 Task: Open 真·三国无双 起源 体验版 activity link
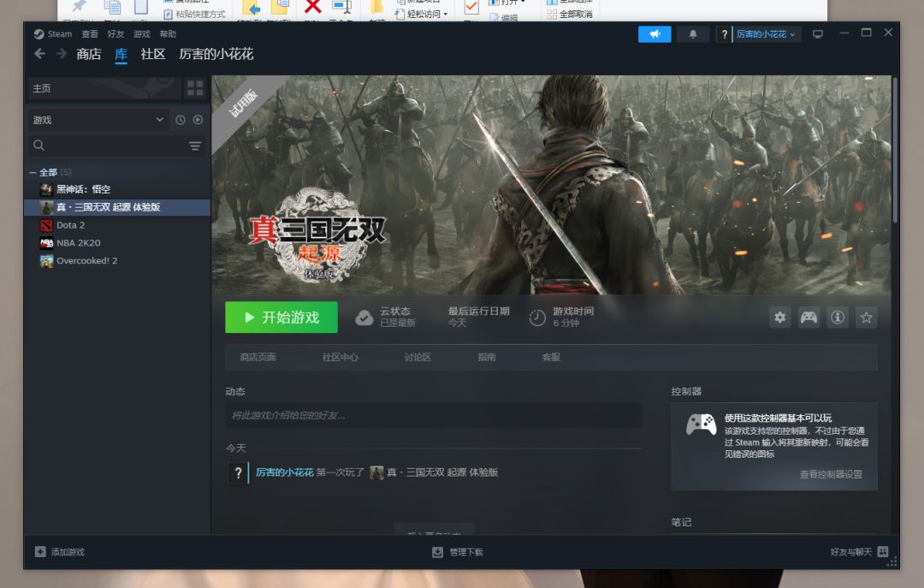(x=442, y=472)
